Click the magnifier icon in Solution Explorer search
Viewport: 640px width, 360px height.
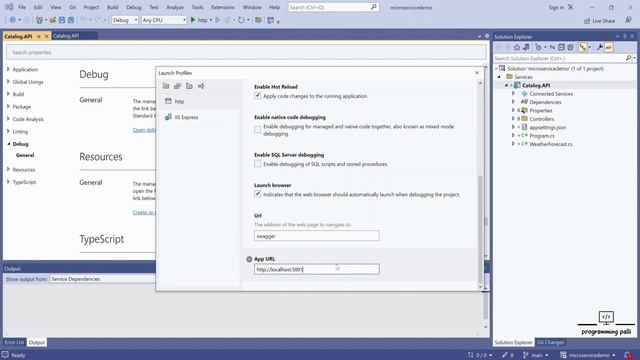(x=628, y=58)
